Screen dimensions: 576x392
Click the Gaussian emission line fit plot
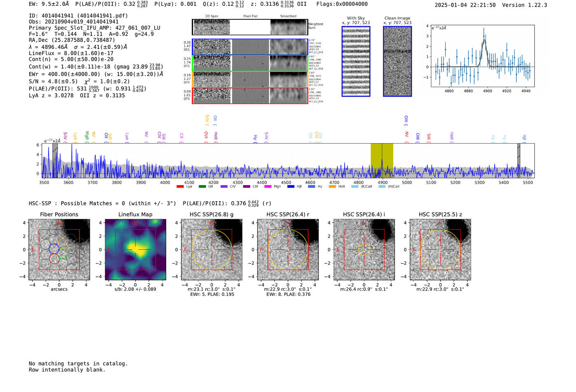[x=483, y=56]
